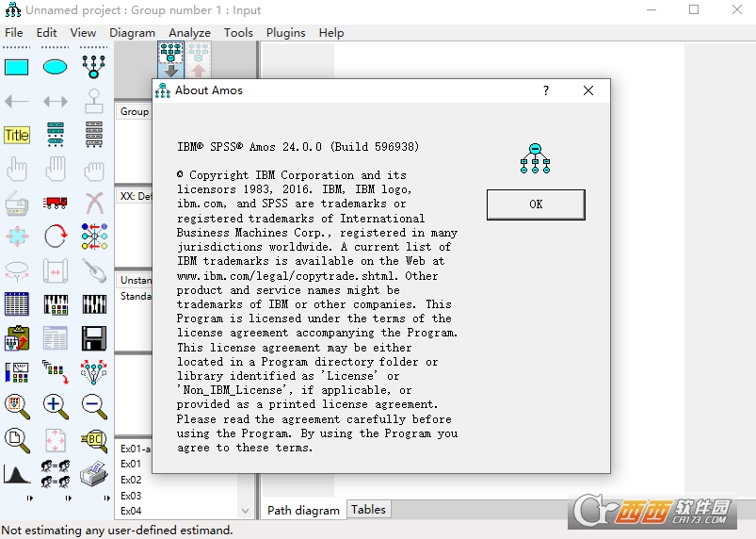Click the Title figure caption tool

(17, 135)
